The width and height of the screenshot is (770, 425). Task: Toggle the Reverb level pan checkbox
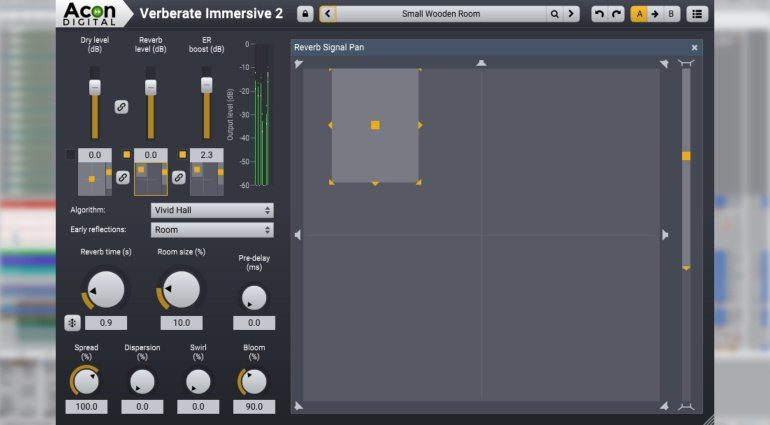click(x=127, y=155)
